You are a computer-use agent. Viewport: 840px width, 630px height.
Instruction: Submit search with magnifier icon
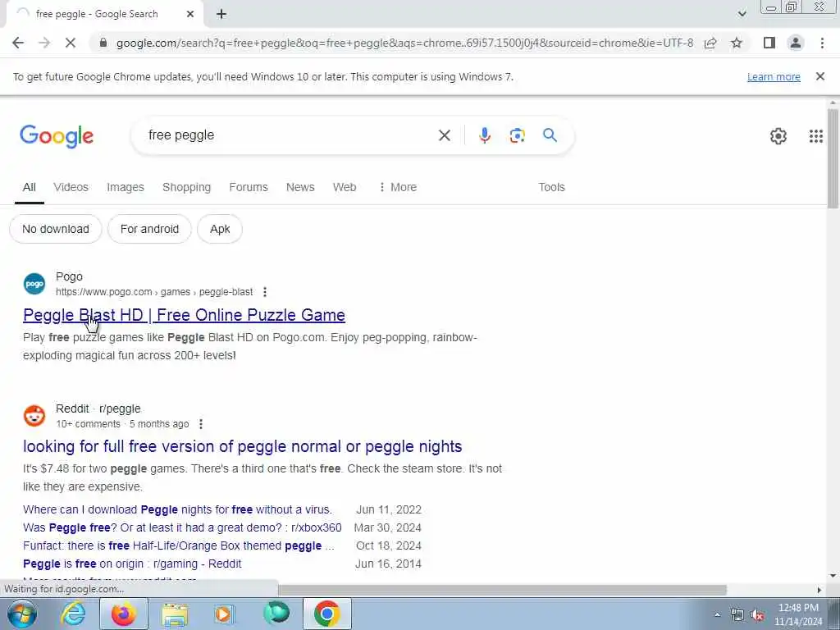[550, 135]
